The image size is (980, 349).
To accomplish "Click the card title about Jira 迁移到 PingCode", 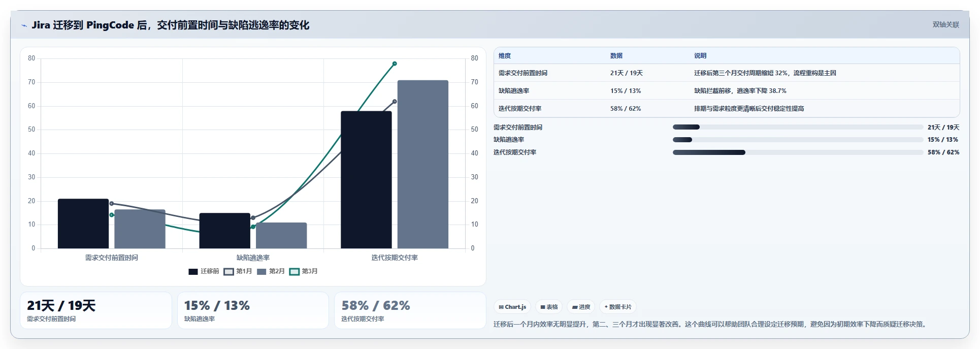I will tap(170, 25).
